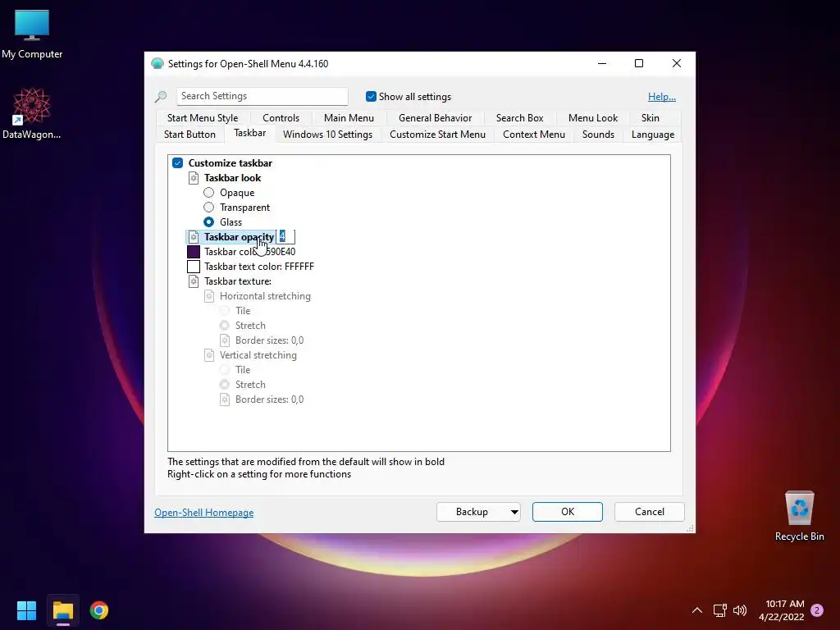Screen dimensions: 840x630
Task: Switch to the Search Box tab
Action: coord(519,118)
